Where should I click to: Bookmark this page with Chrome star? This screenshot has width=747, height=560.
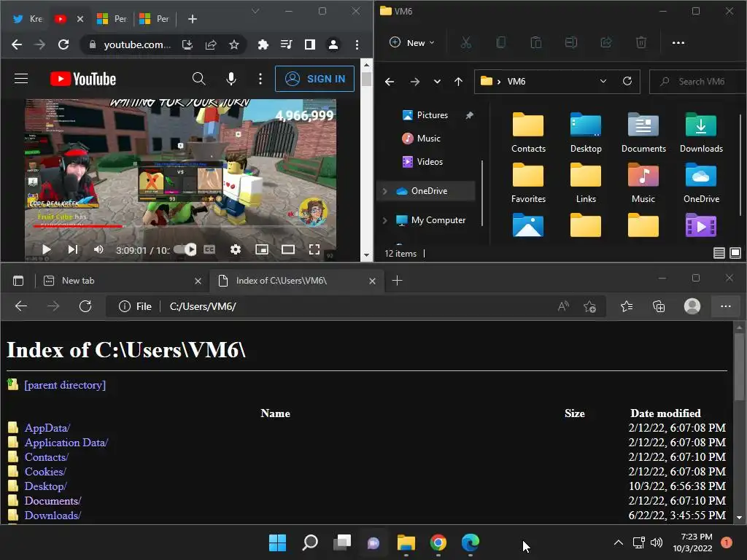pos(234,44)
